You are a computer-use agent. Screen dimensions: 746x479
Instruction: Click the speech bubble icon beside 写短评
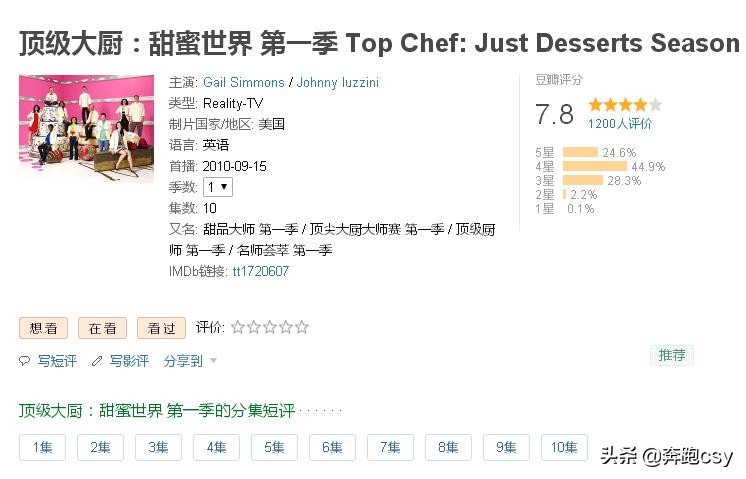click(25, 361)
